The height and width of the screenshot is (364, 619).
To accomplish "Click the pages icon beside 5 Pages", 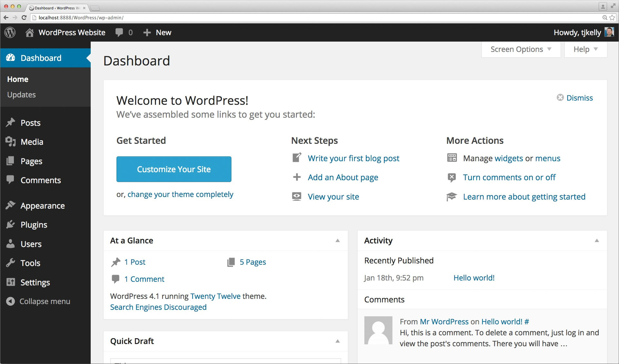I will 231,262.
